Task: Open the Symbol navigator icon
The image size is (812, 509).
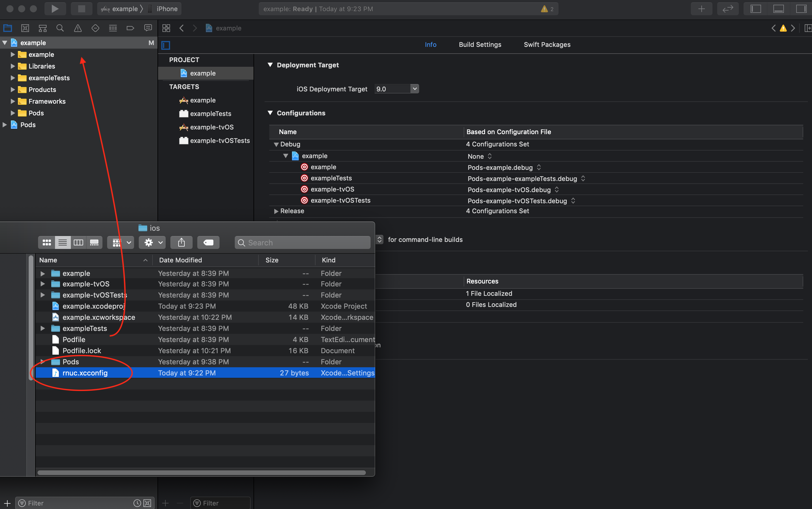Action: click(x=42, y=28)
